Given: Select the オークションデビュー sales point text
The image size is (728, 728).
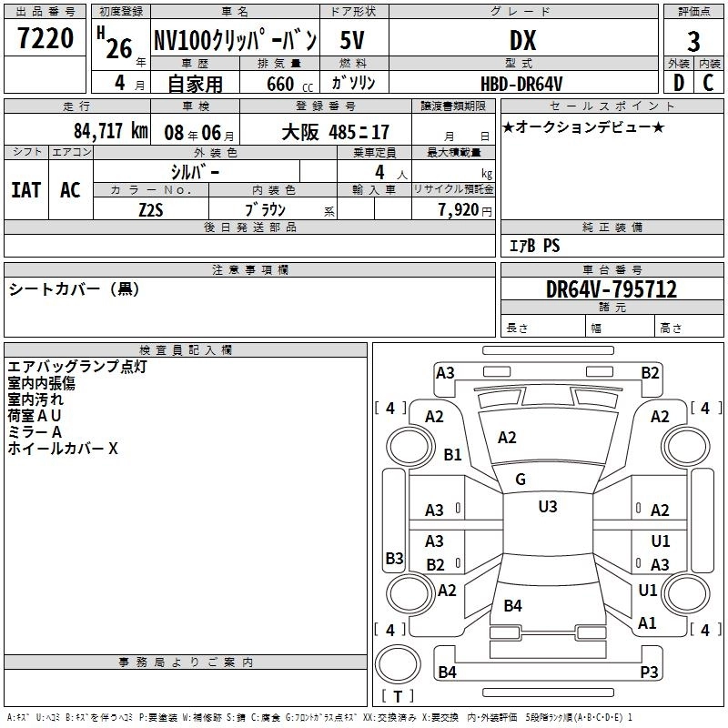Looking at the screenshot, I should (x=583, y=126).
